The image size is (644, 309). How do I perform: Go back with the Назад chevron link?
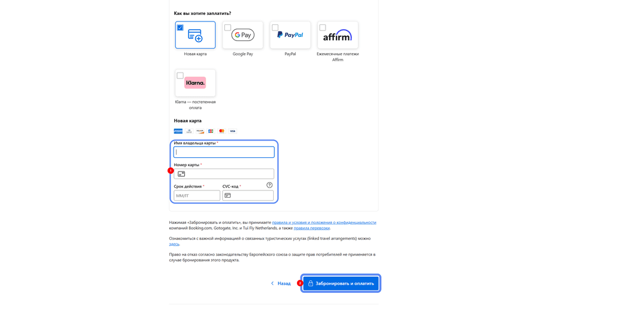(x=280, y=283)
